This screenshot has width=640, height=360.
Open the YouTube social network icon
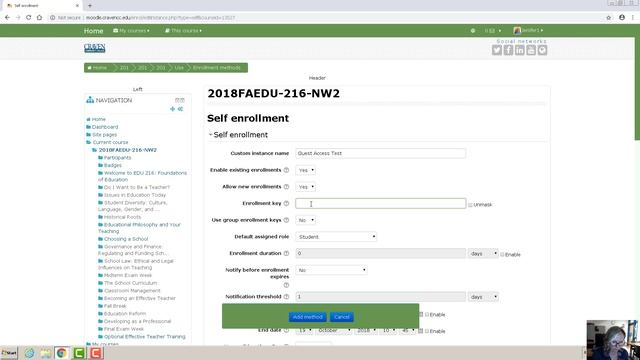point(531,50)
